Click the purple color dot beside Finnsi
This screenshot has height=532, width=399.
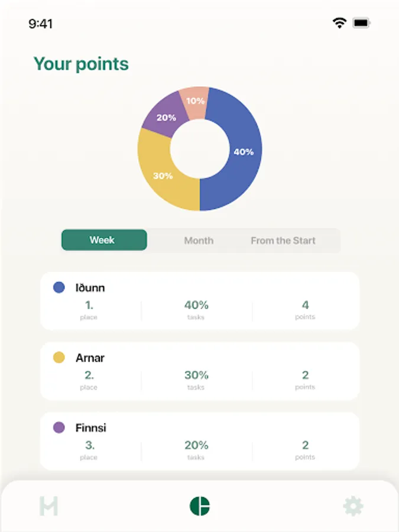point(59,427)
